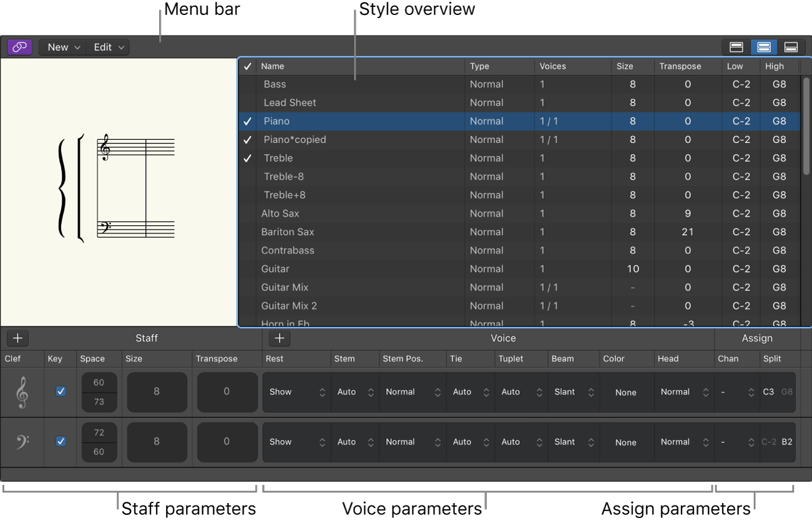This screenshot has height=523, width=812.
Task: Select the Treble+8 style row
Action: pos(519,195)
